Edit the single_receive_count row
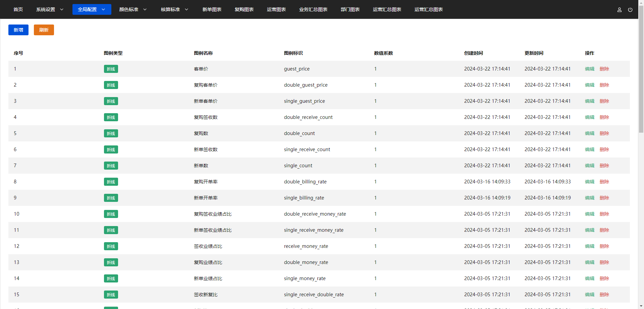 (590, 149)
